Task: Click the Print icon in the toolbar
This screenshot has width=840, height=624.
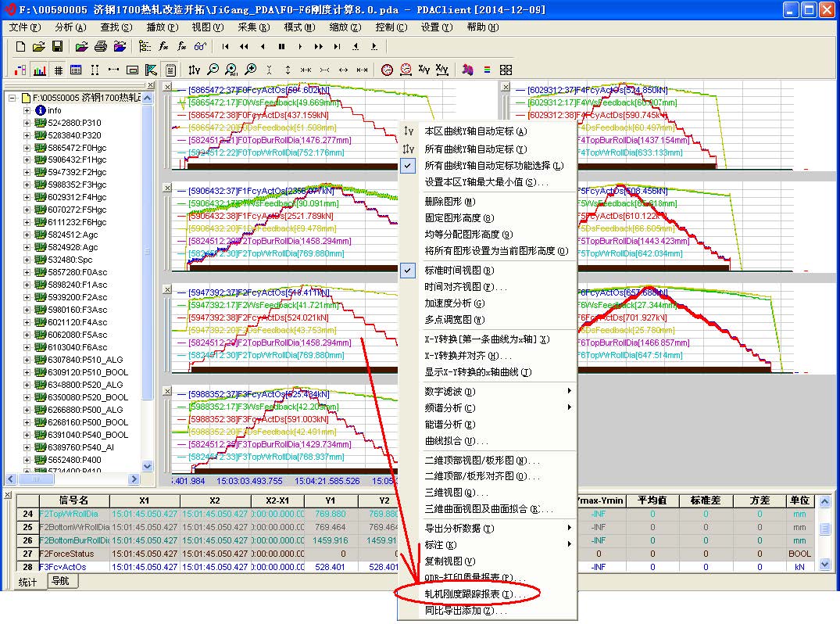Action: [100, 47]
